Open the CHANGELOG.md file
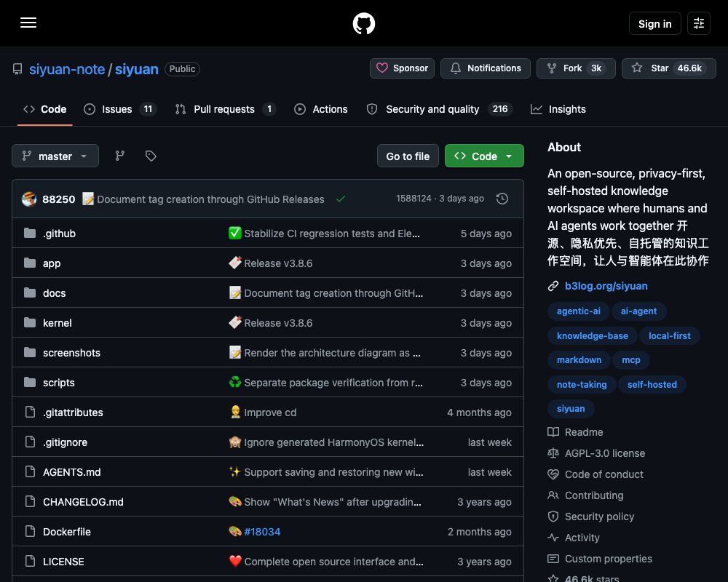Screen dimensions: 728x582 (x=83, y=502)
